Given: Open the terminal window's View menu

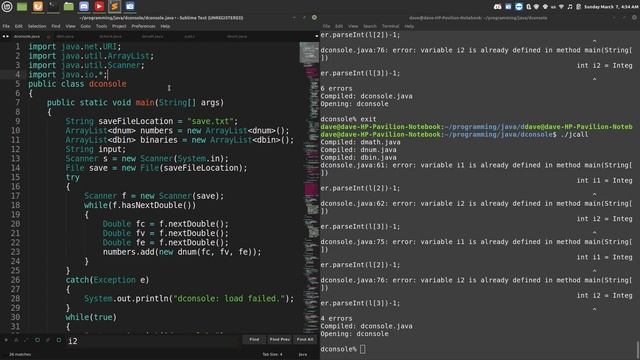Looking at the screenshot, I should coord(353,26).
